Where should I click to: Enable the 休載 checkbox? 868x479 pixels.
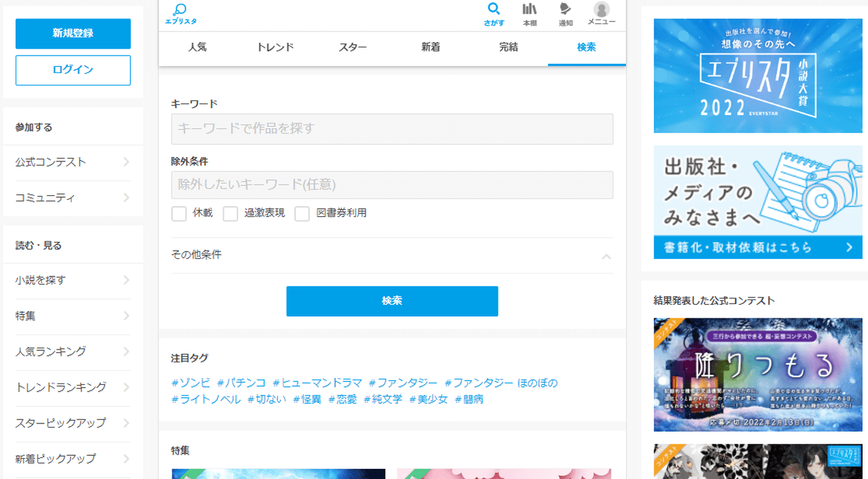(x=179, y=213)
